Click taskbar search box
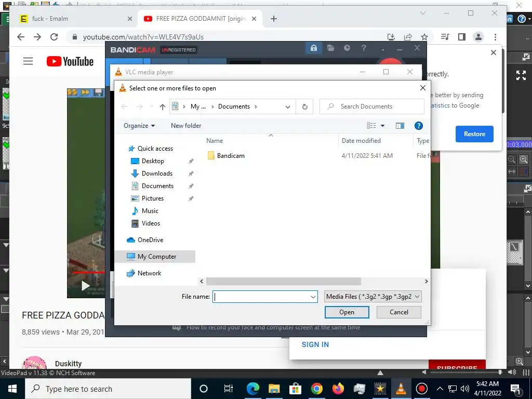 (108, 389)
